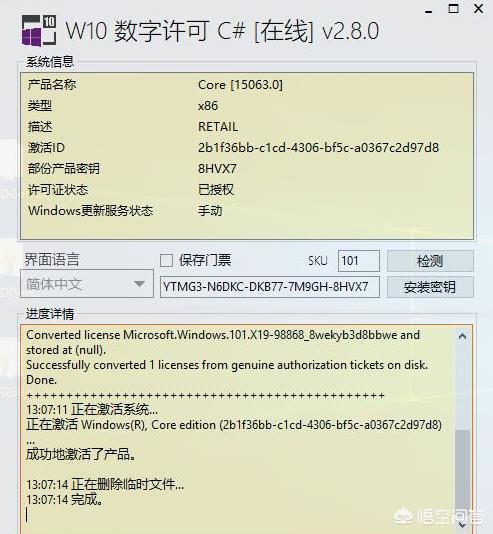The height and width of the screenshot is (534, 493).
Task: Click the W10 purple app logo icon
Action: coord(39,31)
